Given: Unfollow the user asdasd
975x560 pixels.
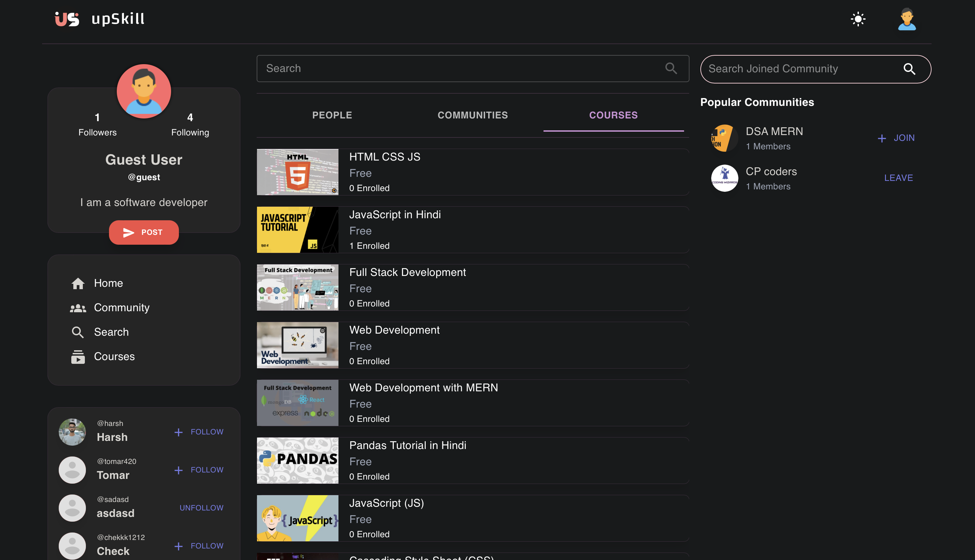Looking at the screenshot, I should 201,508.
